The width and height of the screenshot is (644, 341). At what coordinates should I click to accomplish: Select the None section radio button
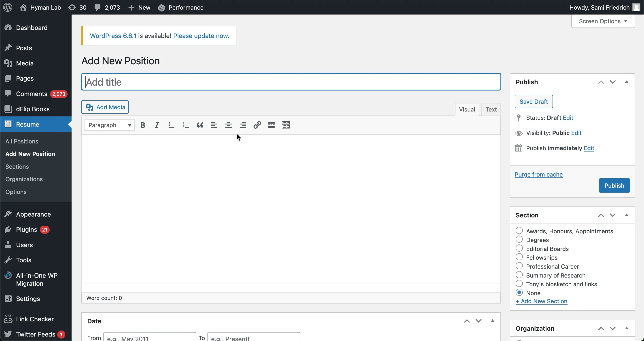pos(519,293)
